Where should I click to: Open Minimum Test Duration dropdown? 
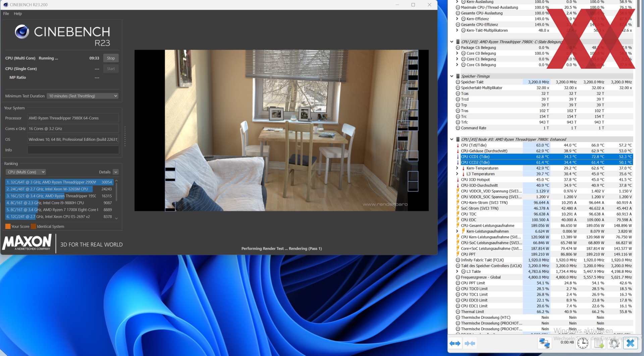pos(83,96)
